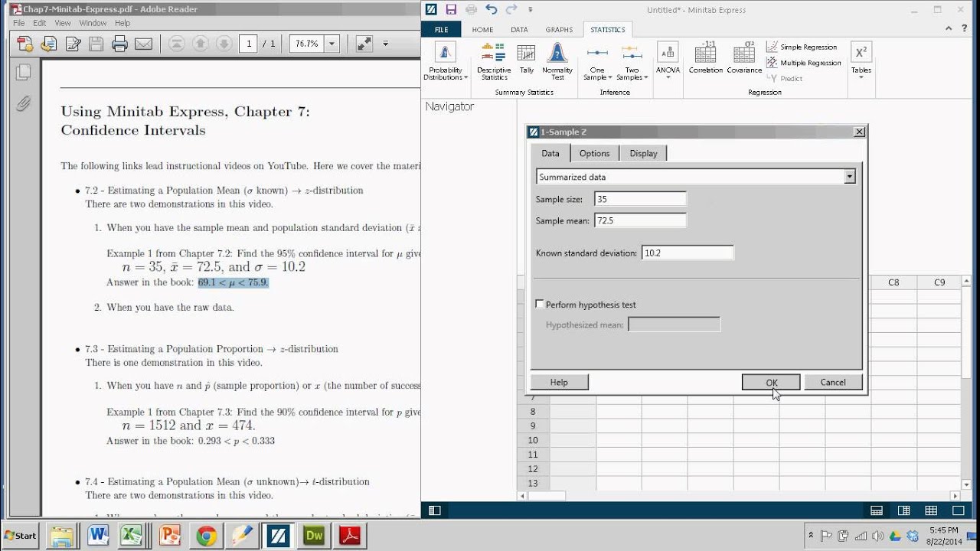Toggle navigator pane icon in Minitab status bar
The height and width of the screenshot is (551, 980).
point(434,510)
